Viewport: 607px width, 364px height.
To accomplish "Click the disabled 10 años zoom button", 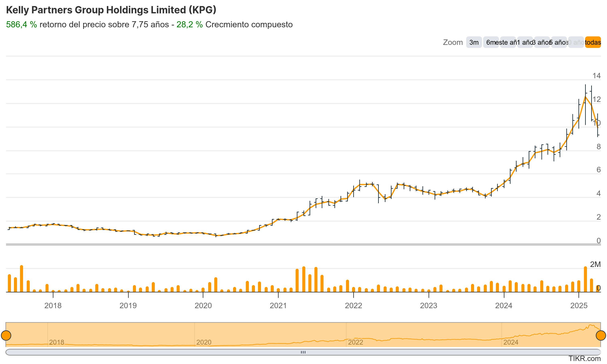I will (x=576, y=42).
